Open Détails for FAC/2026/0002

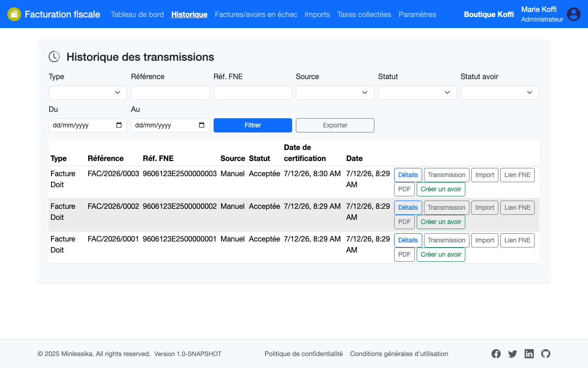(x=408, y=207)
